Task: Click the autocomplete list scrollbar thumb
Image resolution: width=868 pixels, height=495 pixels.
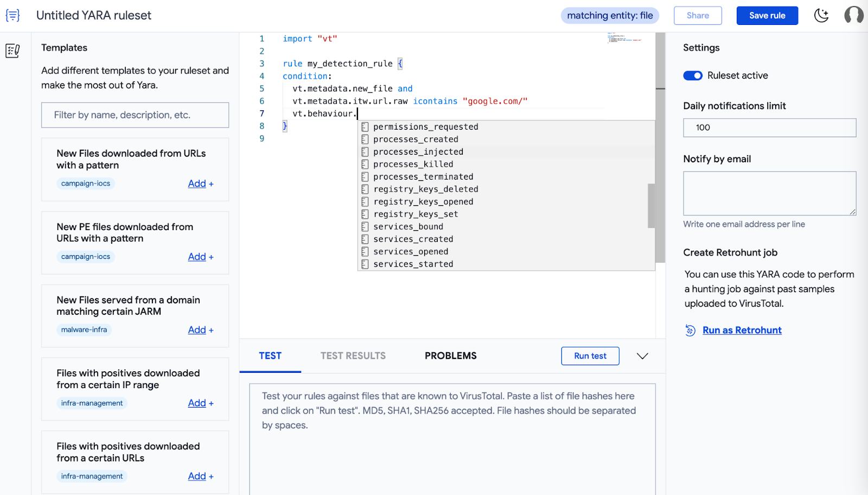Action: tap(651, 206)
